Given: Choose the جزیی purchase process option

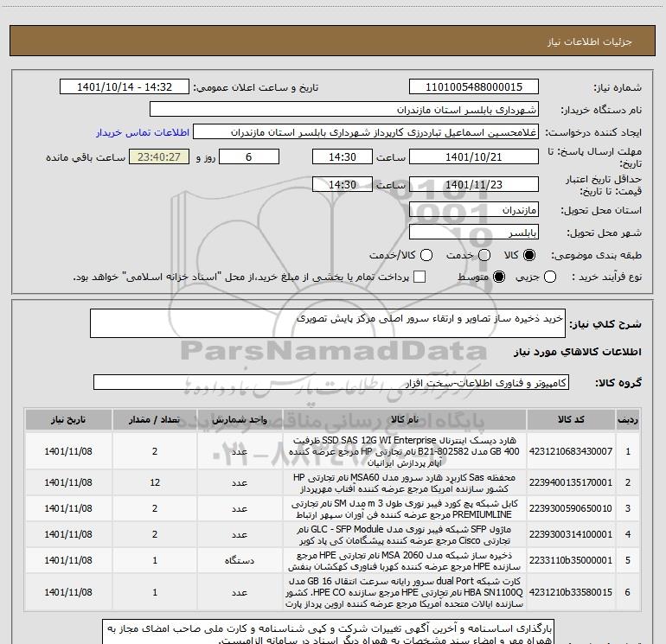Looking at the screenshot, I should (x=549, y=277).
